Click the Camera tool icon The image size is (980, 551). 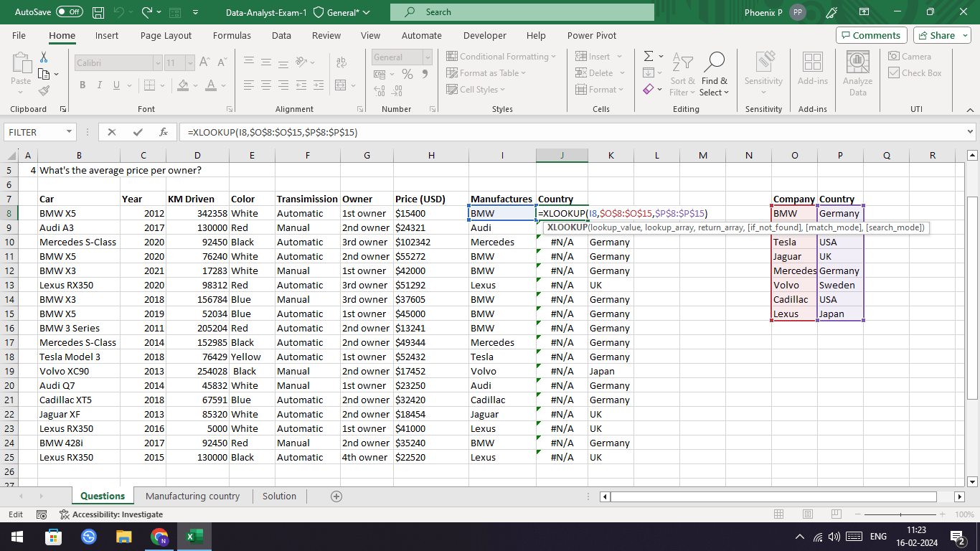909,57
